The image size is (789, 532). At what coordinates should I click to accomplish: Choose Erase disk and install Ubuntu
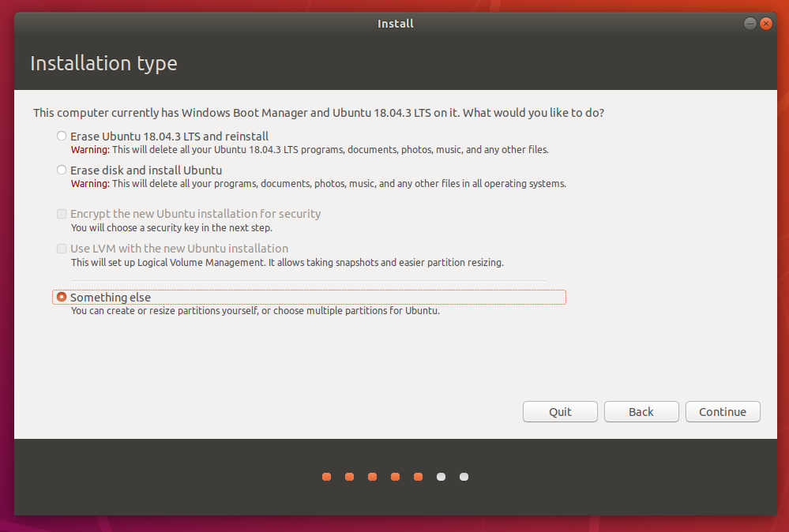pos(62,170)
